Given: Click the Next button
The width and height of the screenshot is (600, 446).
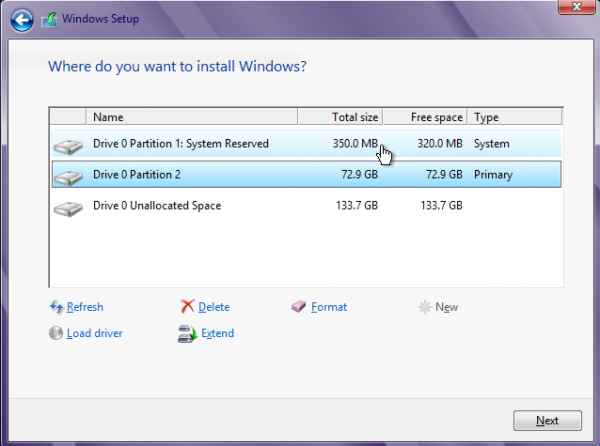Looking at the screenshot, I should tap(547, 420).
